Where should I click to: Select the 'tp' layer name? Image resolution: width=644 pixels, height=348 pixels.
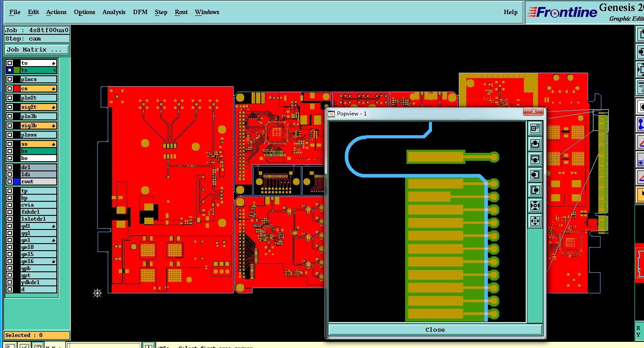(39, 191)
